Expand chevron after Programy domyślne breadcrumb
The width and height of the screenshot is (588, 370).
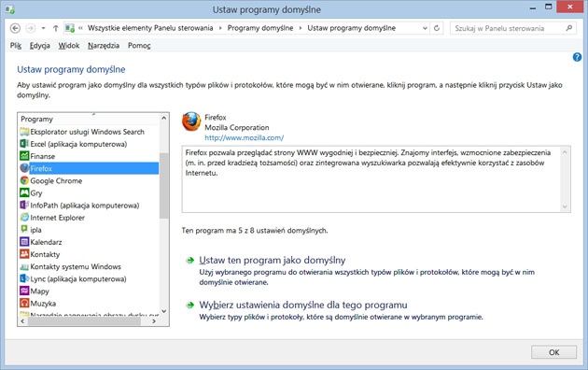(x=301, y=28)
